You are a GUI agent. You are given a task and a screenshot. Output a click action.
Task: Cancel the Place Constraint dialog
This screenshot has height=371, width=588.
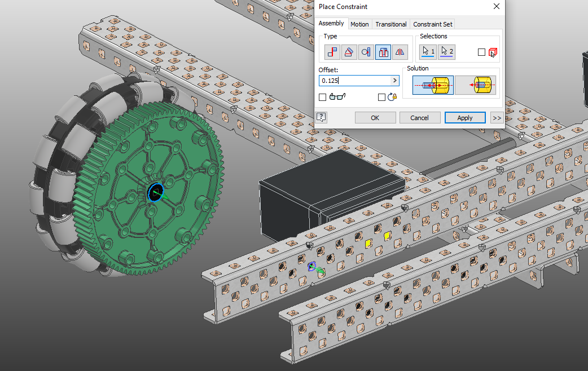click(x=419, y=118)
